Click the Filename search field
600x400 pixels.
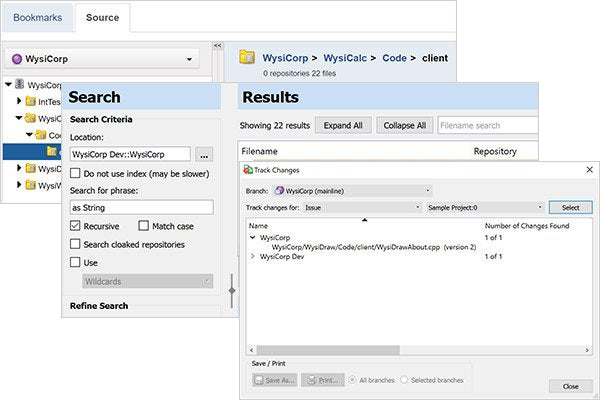click(x=488, y=126)
